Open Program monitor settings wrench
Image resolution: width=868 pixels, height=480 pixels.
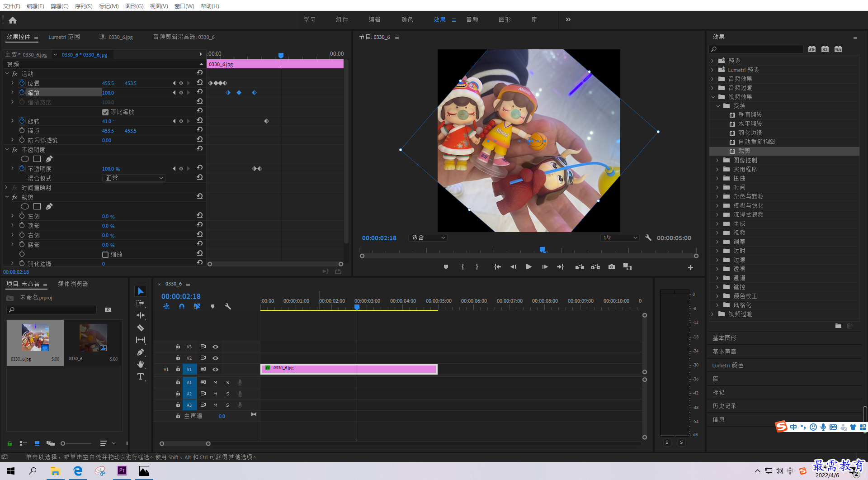(648, 238)
